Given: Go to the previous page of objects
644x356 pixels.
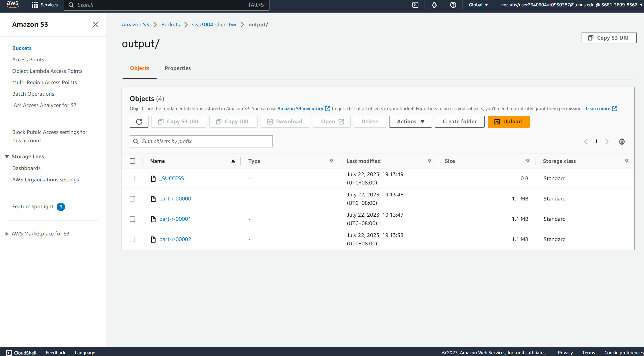Looking at the screenshot, I should (x=586, y=142).
